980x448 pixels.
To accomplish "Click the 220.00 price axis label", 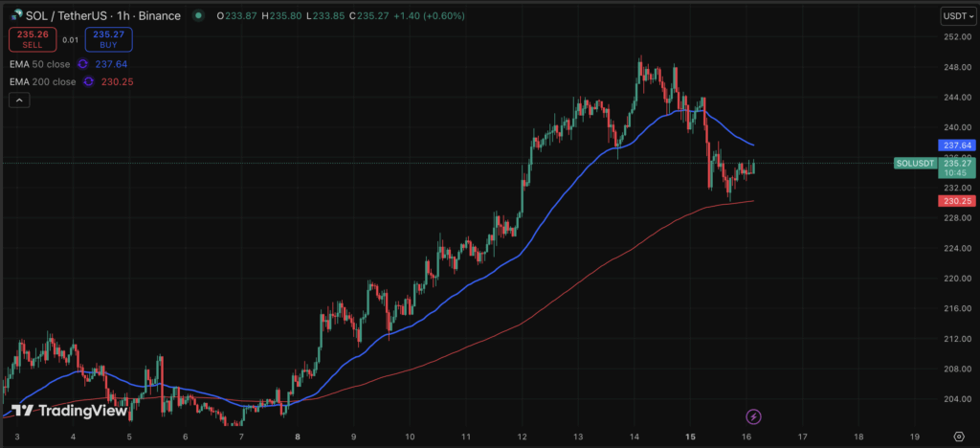I will pyautogui.click(x=957, y=278).
